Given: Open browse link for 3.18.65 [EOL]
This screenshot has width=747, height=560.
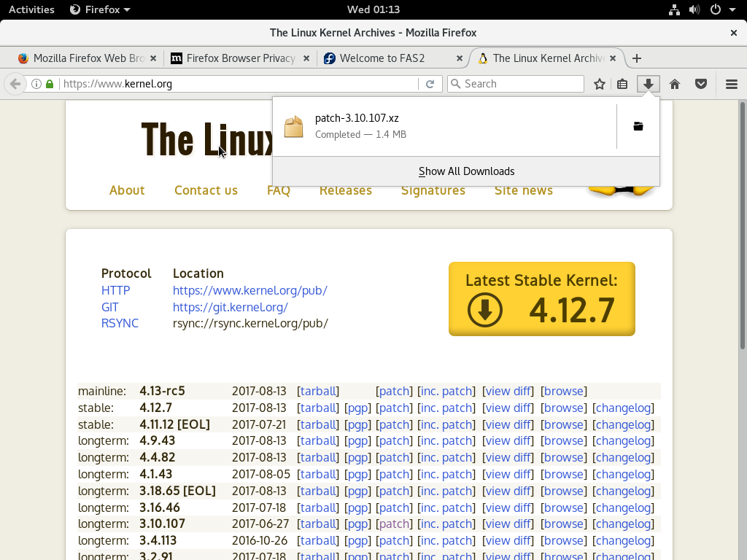Looking at the screenshot, I should point(564,491).
